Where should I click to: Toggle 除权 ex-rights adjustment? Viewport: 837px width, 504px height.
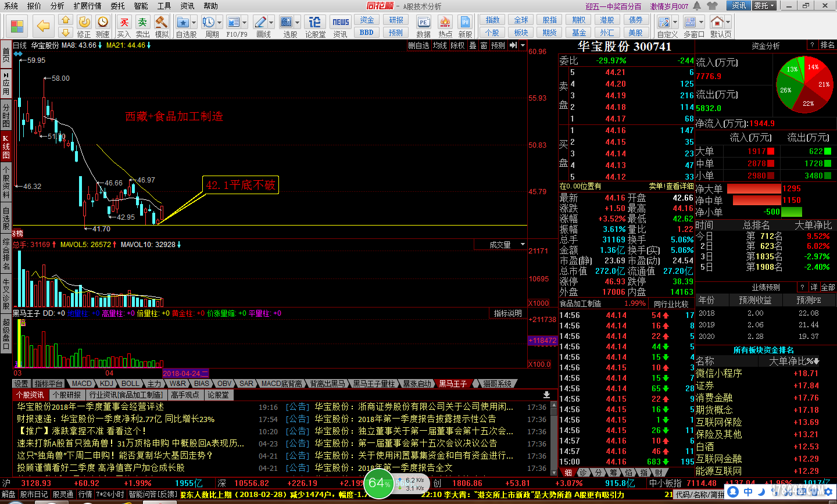(x=457, y=45)
